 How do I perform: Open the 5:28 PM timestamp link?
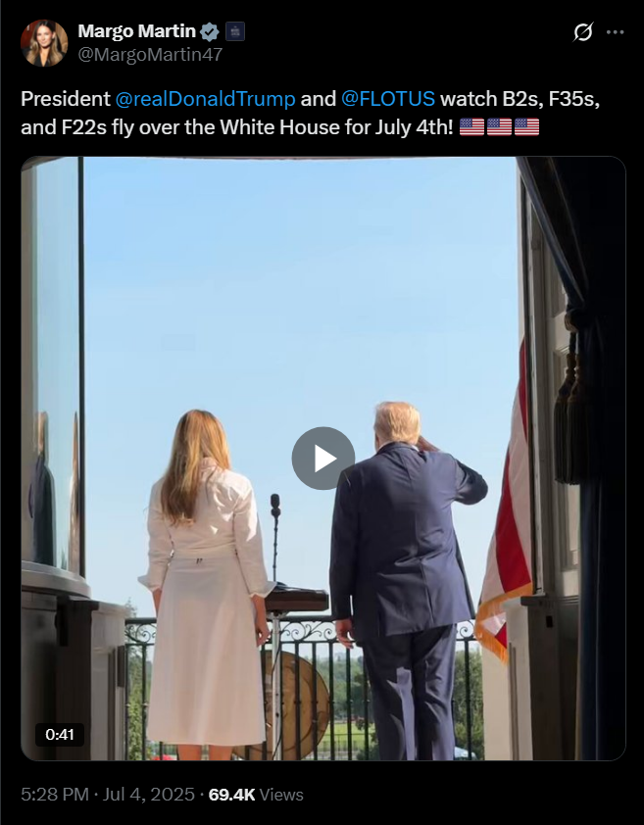54,795
